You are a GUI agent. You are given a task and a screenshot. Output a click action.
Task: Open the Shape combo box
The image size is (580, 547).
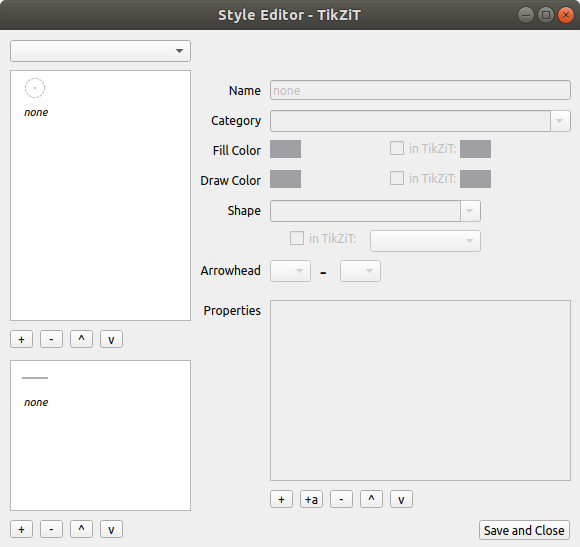pos(375,211)
